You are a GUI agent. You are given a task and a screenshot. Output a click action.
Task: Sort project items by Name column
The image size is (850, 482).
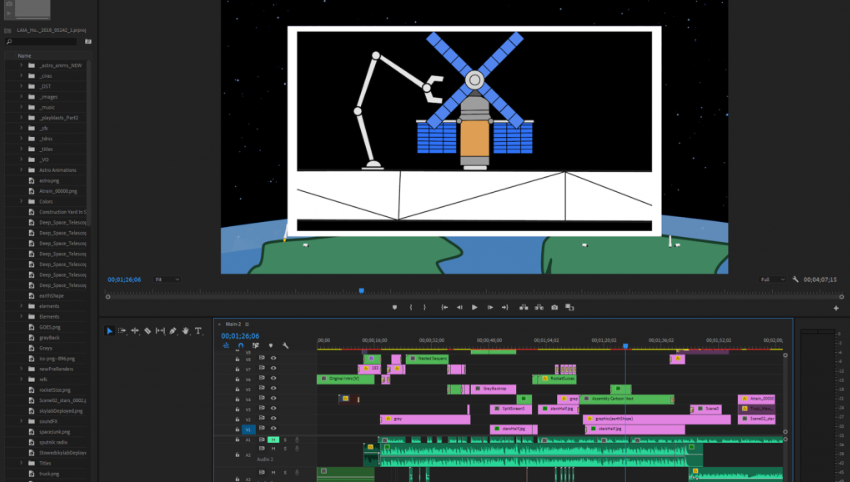[24, 56]
